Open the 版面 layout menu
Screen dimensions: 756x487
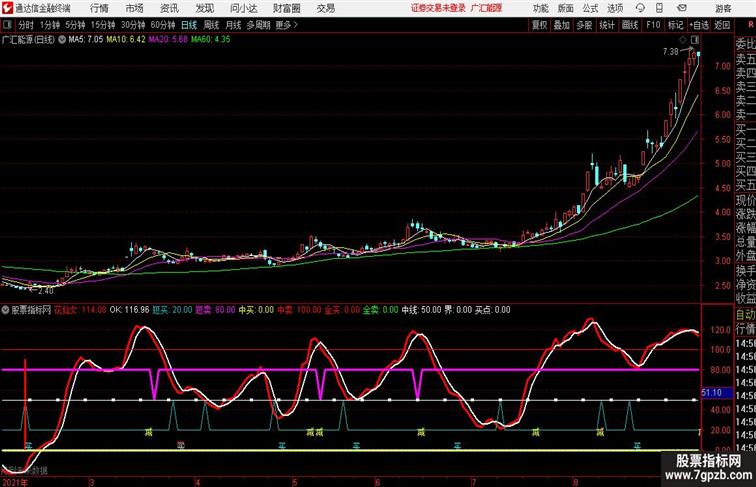565,8
